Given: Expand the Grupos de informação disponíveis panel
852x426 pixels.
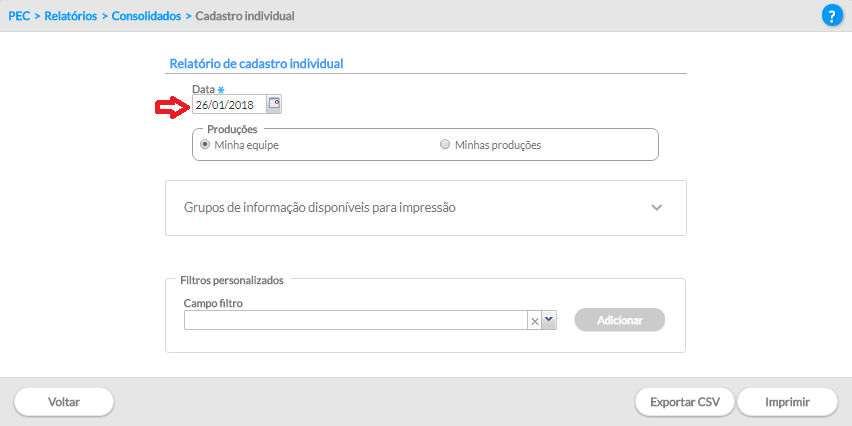Looking at the screenshot, I should point(426,208).
